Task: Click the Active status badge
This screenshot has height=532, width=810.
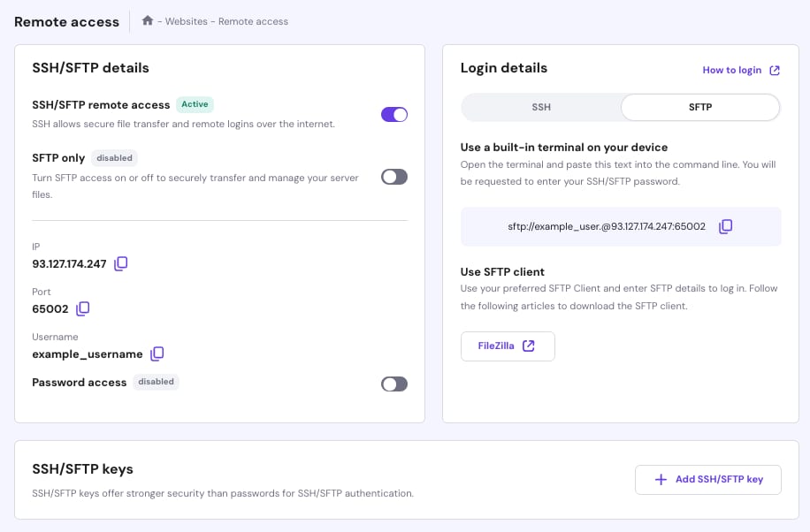Action: coord(195,104)
